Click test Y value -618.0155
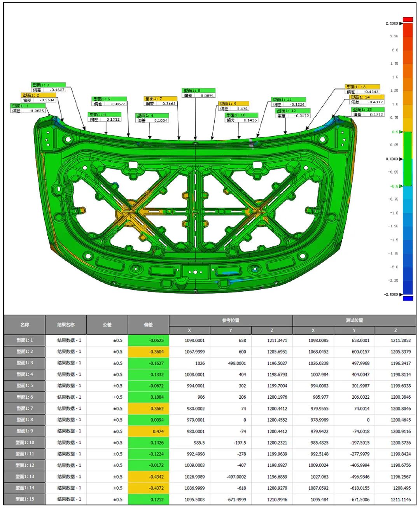The width and height of the screenshot is (420, 510). (x=359, y=488)
